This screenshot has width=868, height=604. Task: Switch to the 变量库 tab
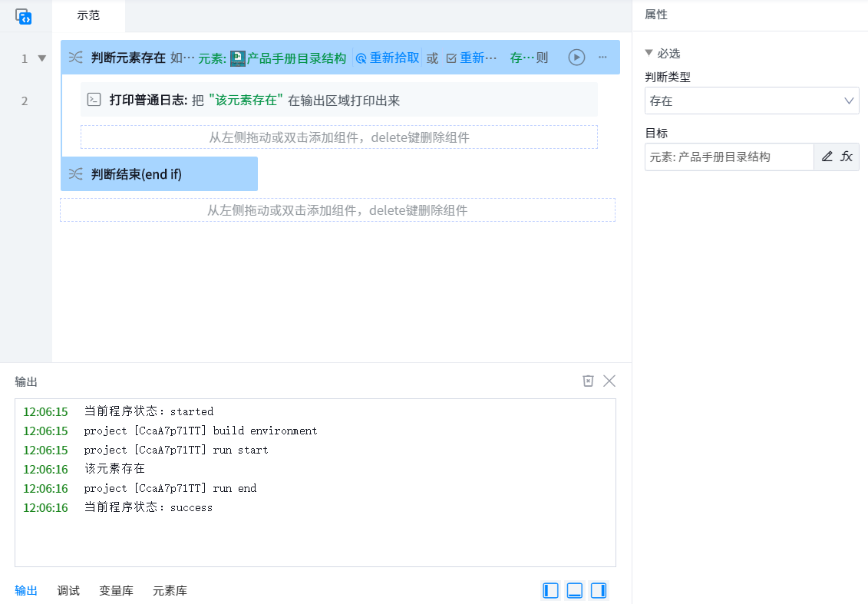(116, 590)
